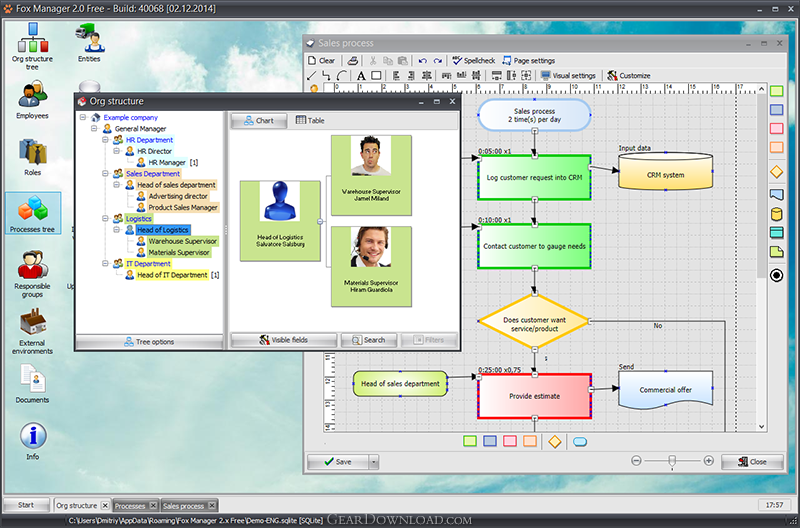
Task: Click the zoom in plus button
Action: tap(708, 461)
